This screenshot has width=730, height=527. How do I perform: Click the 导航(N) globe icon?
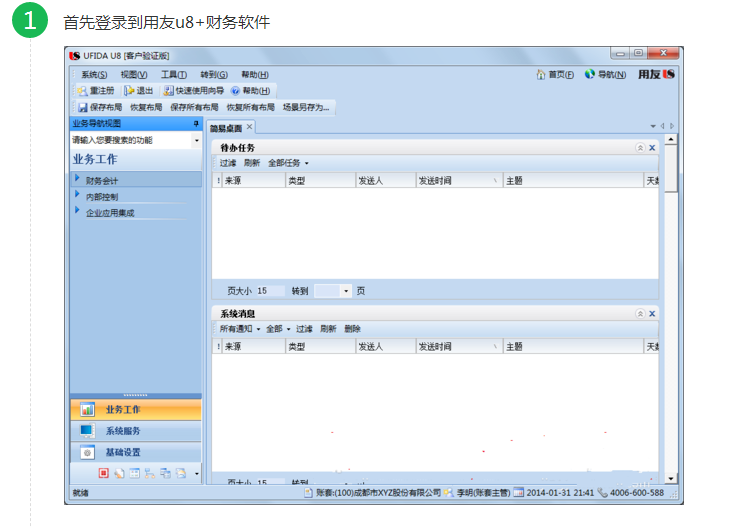click(x=590, y=74)
